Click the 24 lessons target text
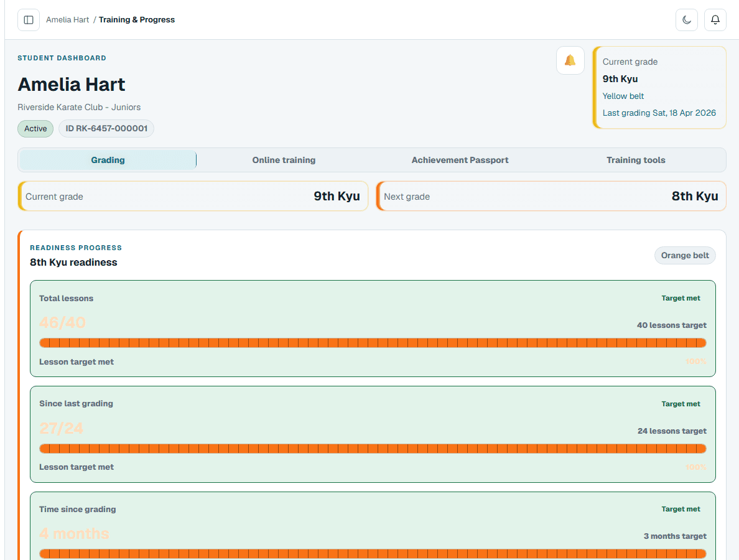Screen dimensions: 739x560 coord(672,431)
